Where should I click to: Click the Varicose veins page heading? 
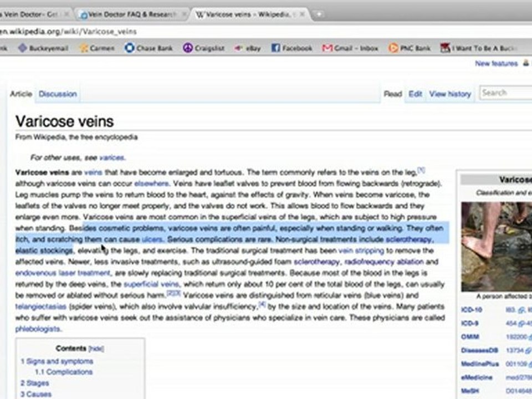64,121
